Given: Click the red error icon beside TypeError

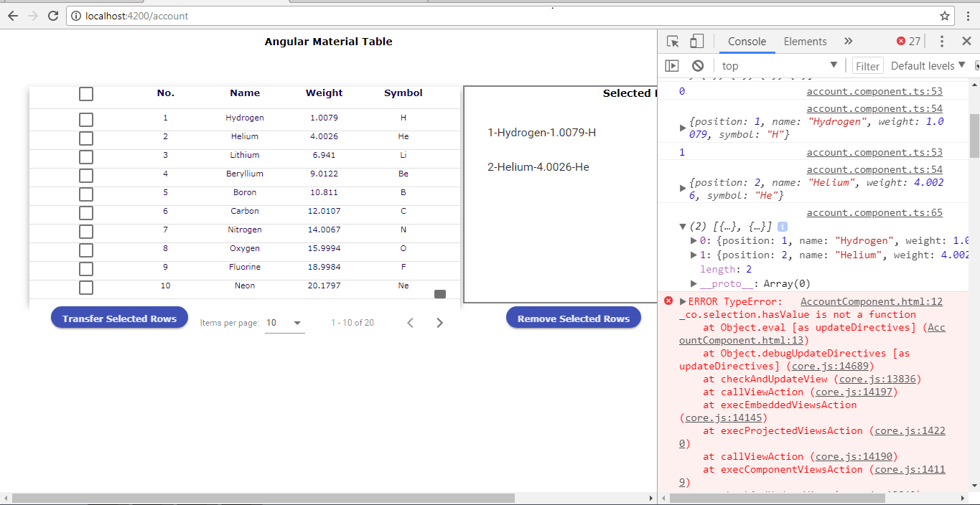Looking at the screenshot, I should (x=668, y=301).
